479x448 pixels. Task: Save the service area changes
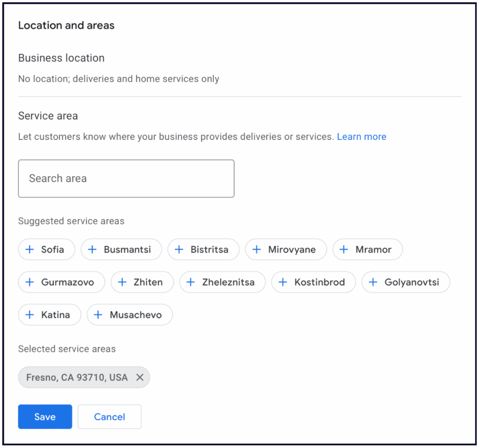pos(45,417)
